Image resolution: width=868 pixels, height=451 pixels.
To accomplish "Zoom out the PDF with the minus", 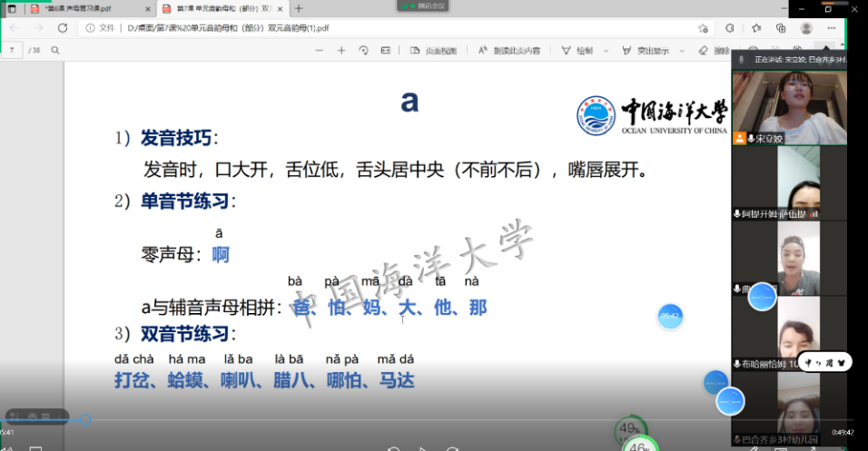I will (319, 50).
